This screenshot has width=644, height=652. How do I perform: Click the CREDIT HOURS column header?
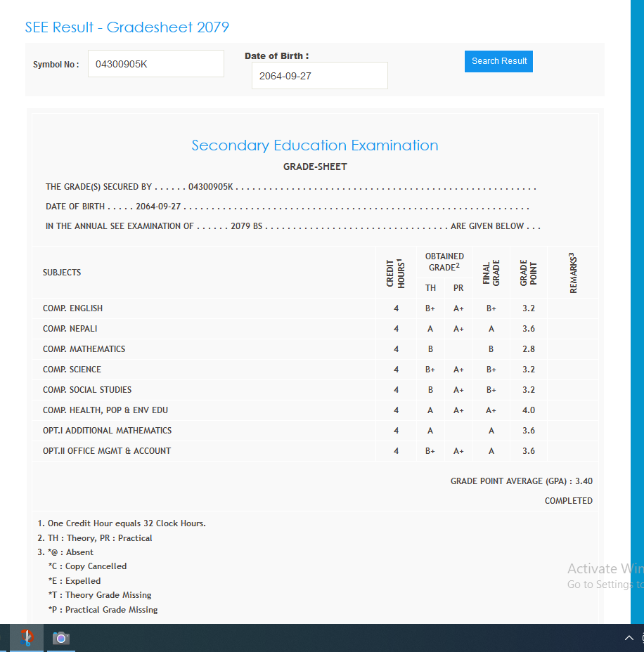point(396,273)
